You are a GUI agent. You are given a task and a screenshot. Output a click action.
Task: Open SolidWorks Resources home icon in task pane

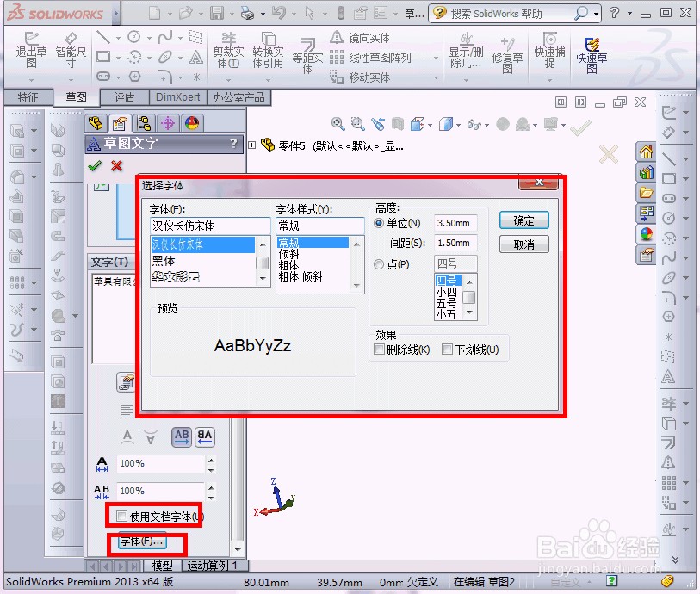(x=646, y=152)
